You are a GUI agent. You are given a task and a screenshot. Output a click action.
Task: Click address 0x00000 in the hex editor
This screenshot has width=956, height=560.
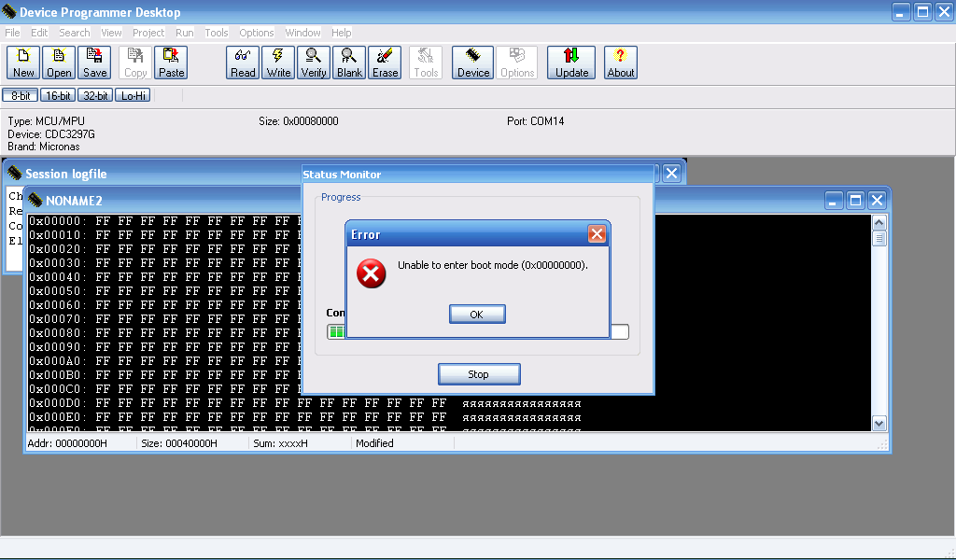click(x=58, y=220)
